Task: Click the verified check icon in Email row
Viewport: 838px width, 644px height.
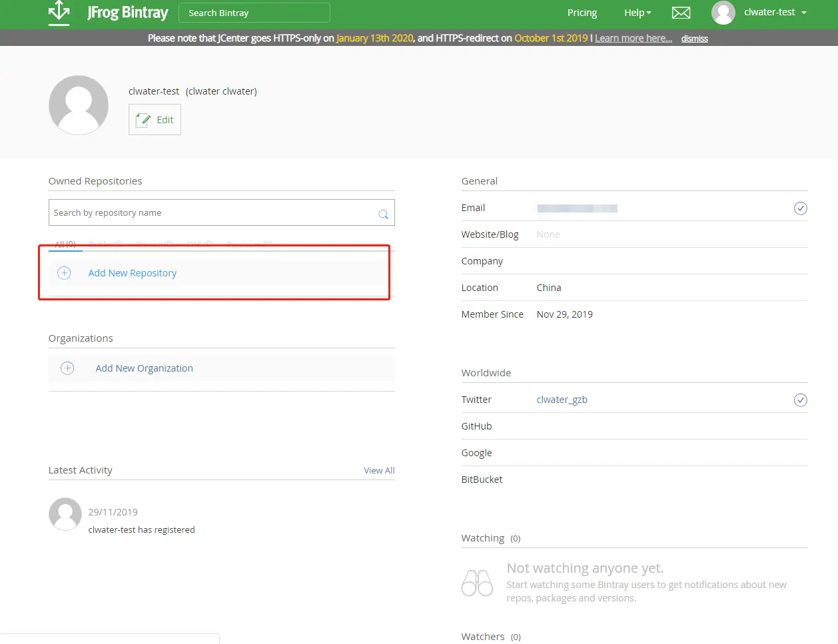Action: point(801,208)
